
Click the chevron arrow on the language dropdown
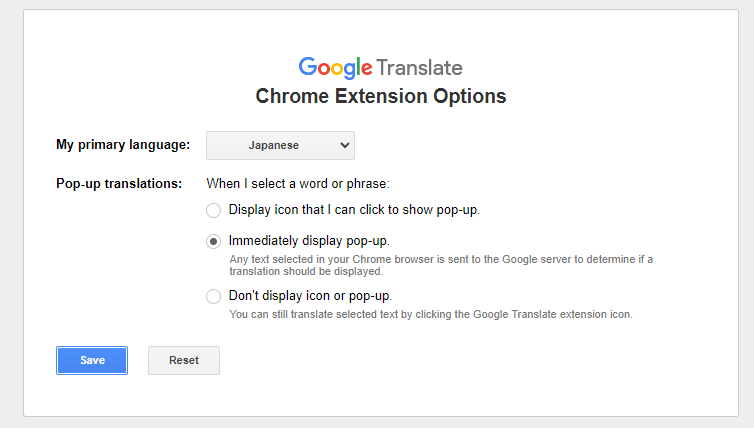pyautogui.click(x=345, y=145)
